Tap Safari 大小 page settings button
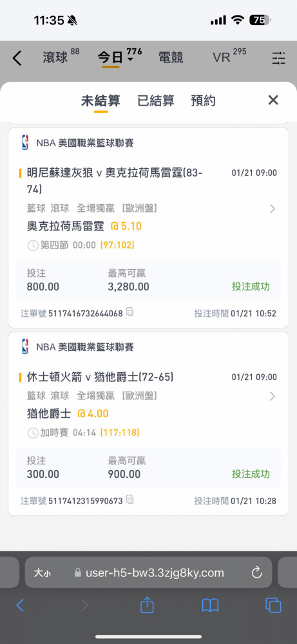Viewport: 297px width, 644px height. [x=42, y=573]
